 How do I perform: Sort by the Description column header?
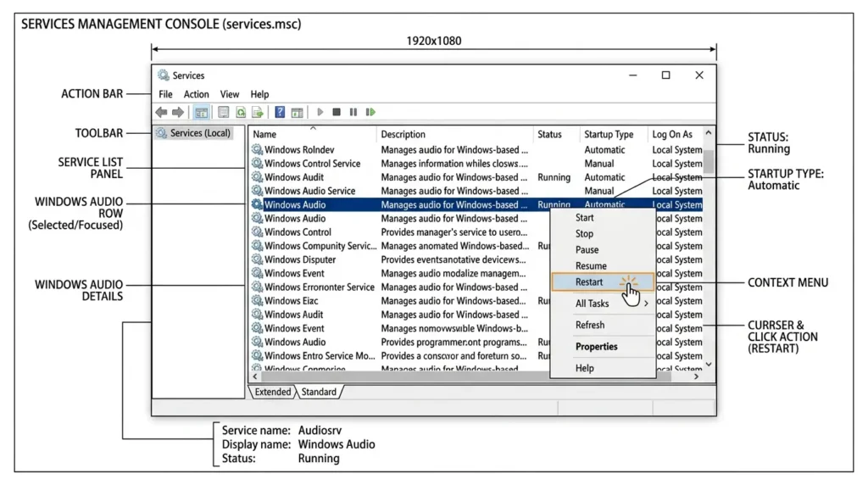(x=454, y=134)
